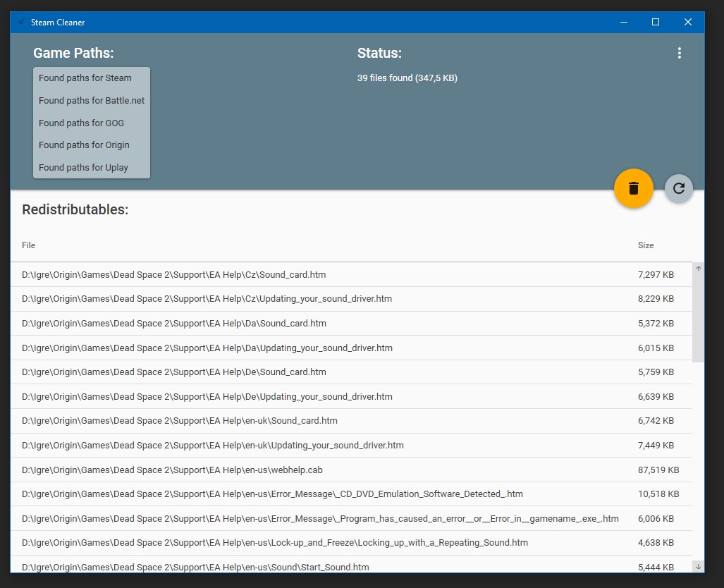The width and height of the screenshot is (724, 588).
Task: Select the Da\Updating_your_sound_driver.htm row
Action: point(351,348)
